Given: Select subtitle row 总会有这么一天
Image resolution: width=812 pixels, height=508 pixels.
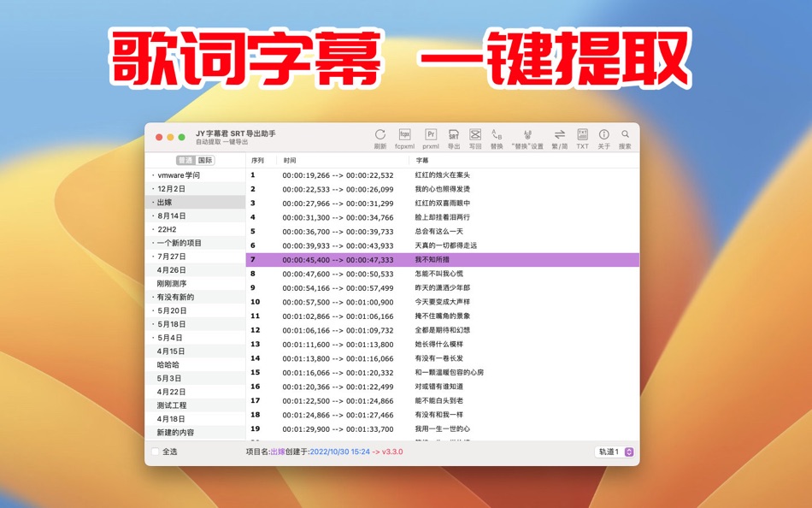Looking at the screenshot, I should (x=443, y=231).
